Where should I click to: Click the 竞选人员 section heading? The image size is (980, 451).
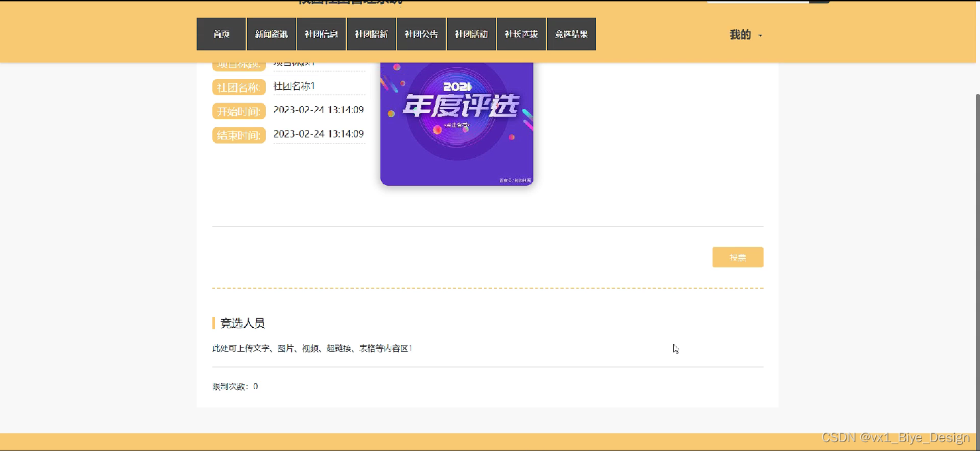pyautogui.click(x=242, y=323)
